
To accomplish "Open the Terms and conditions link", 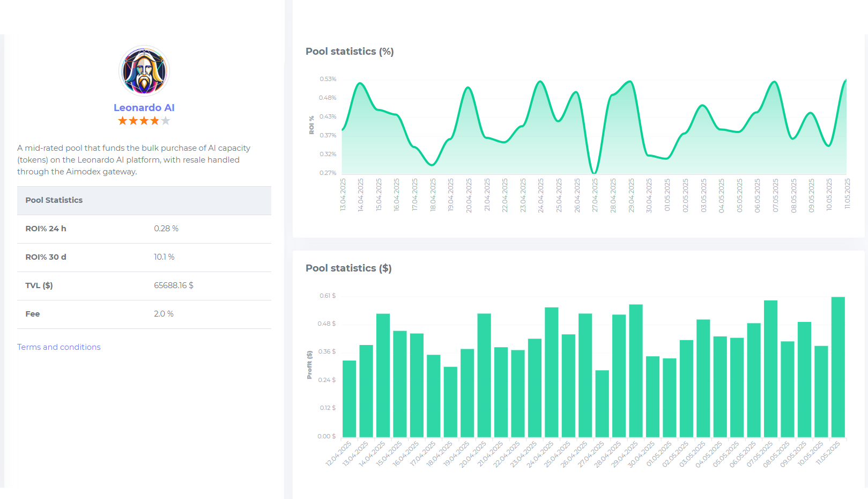I will (x=59, y=347).
